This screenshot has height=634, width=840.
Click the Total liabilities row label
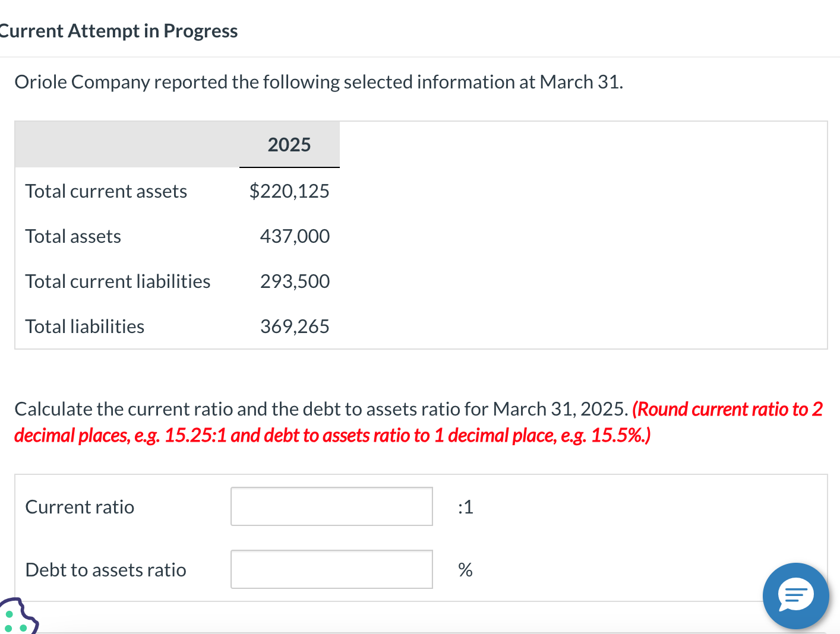pyautogui.click(x=84, y=326)
